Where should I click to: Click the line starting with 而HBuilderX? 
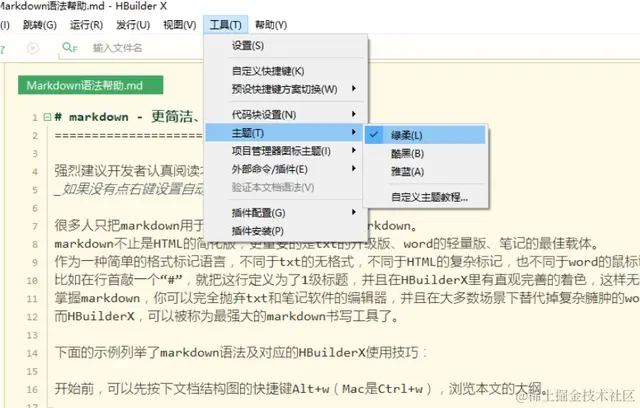click(227, 316)
